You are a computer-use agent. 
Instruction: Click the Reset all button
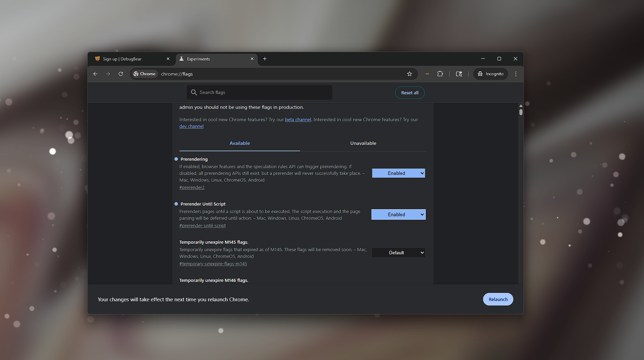click(409, 93)
